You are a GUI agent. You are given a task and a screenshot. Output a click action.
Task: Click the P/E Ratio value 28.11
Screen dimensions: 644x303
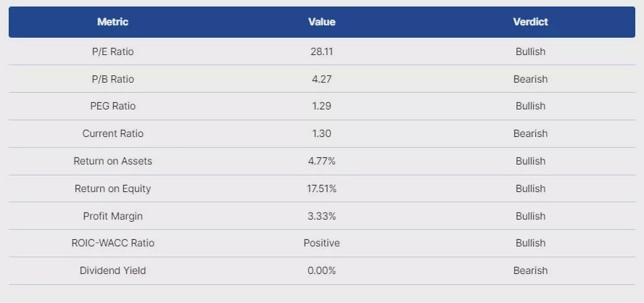tap(321, 51)
